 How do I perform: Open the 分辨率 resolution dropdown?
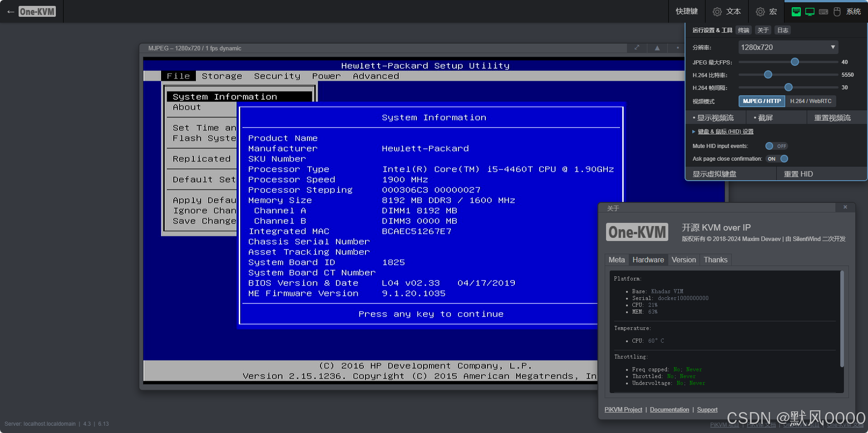(788, 47)
